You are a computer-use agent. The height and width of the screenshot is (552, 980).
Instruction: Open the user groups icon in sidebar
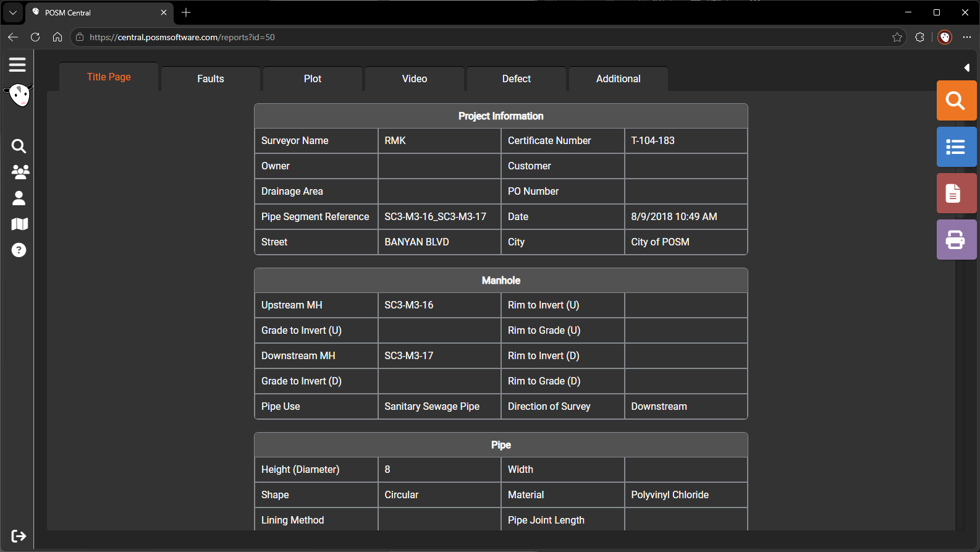[x=20, y=172]
